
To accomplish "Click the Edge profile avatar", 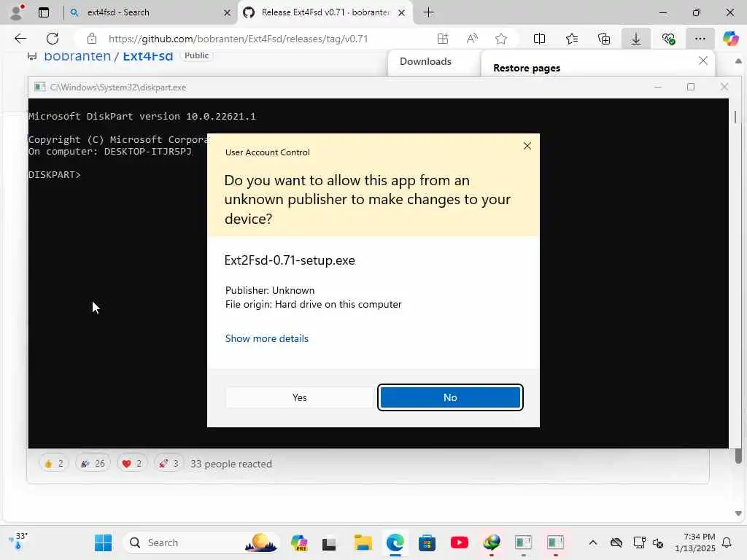I will (x=17, y=12).
